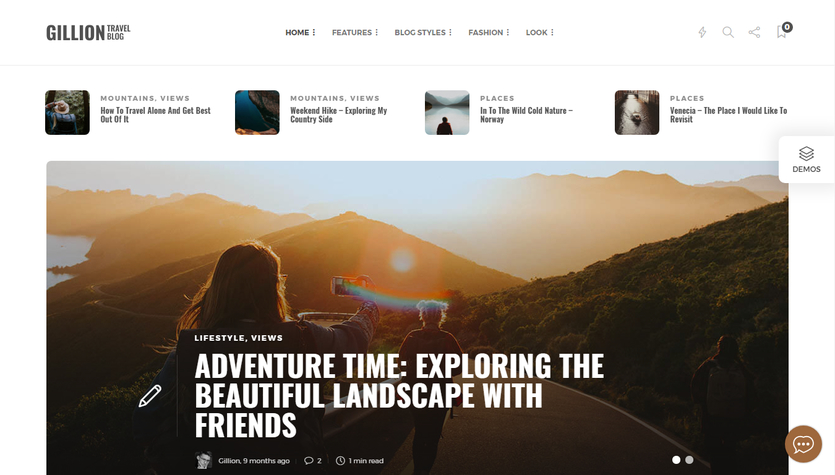The height and width of the screenshot is (475, 835).
Task: Open the search magnifier icon
Action: [x=728, y=32]
